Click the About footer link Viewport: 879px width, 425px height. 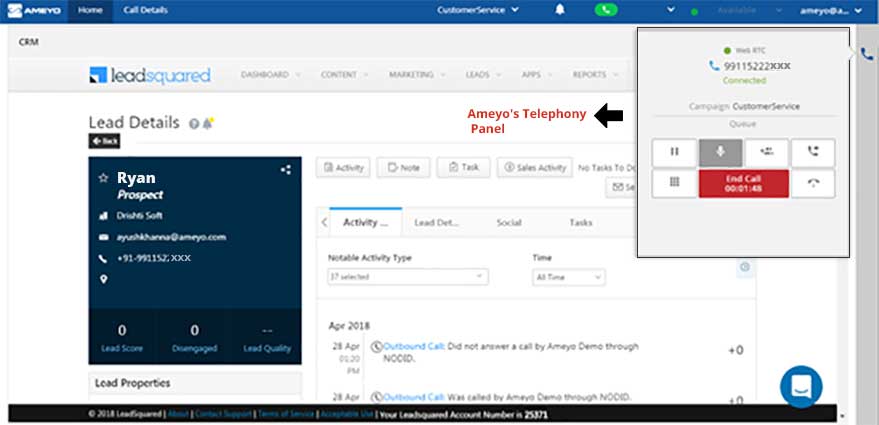pyautogui.click(x=179, y=414)
